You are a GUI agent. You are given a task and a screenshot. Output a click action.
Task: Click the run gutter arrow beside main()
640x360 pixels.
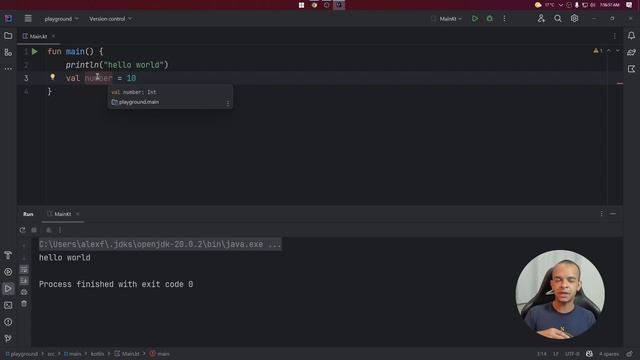pos(35,51)
